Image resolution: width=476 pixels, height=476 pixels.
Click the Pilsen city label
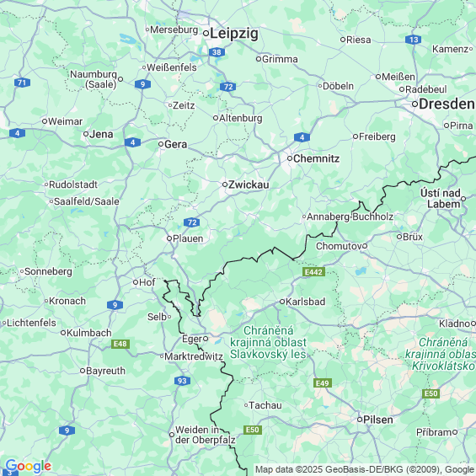378,420
